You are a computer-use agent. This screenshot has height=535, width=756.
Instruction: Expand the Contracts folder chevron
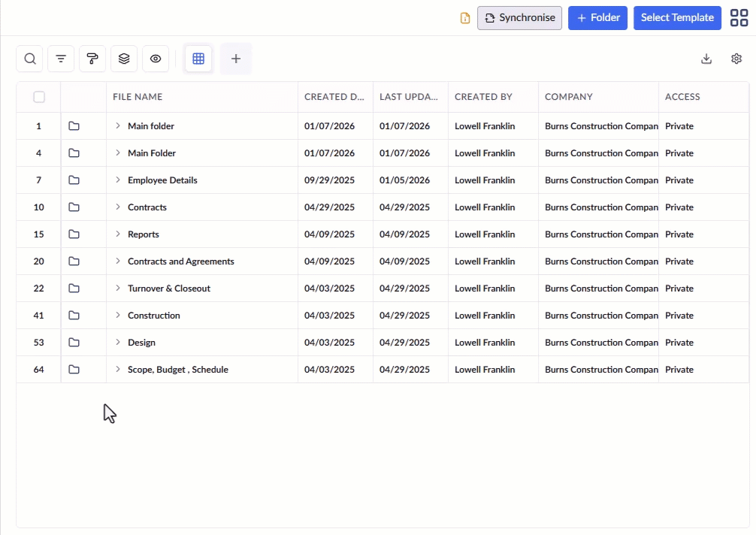(x=118, y=207)
